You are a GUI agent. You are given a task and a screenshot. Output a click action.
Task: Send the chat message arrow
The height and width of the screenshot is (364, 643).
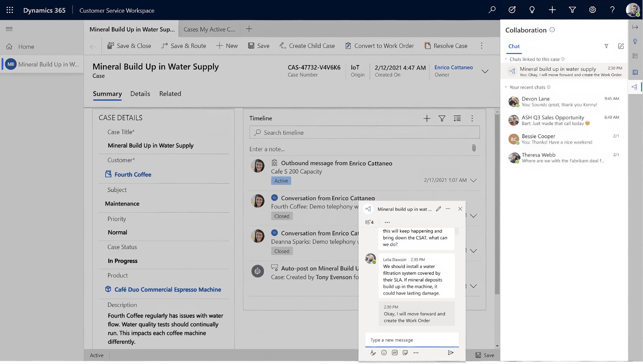click(451, 353)
